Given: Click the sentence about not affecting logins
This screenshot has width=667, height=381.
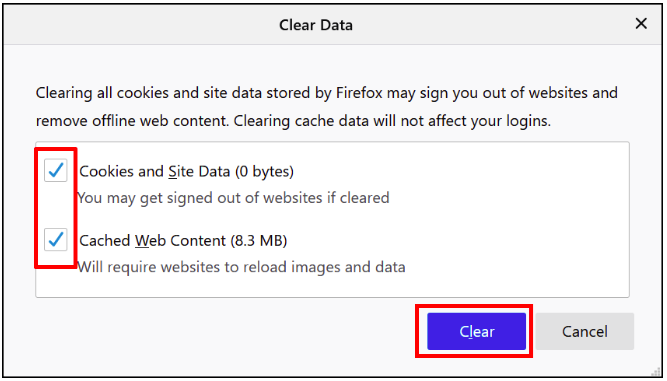Looking at the screenshot, I should point(392,121).
